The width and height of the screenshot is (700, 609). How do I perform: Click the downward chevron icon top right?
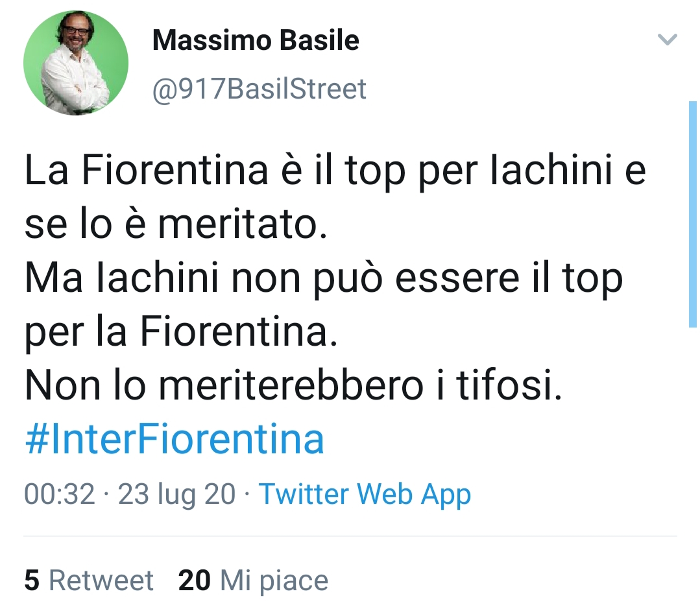click(667, 40)
